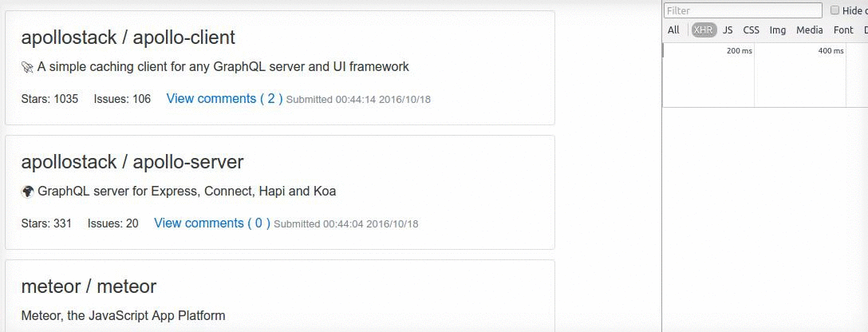Toggle the Hide data URLs checkbox

point(834,10)
